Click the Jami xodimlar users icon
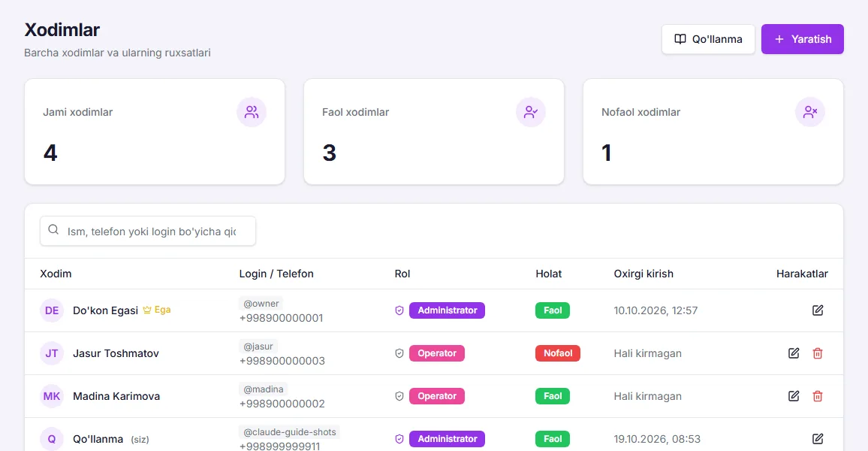This screenshot has width=868, height=451. click(x=252, y=112)
